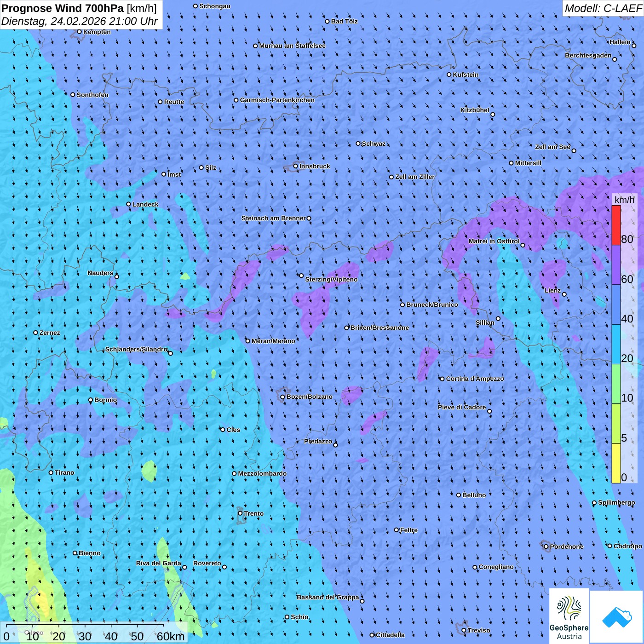
Task: Click the Garmisch-Partenkirchen label
Action: pyautogui.click(x=277, y=100)
